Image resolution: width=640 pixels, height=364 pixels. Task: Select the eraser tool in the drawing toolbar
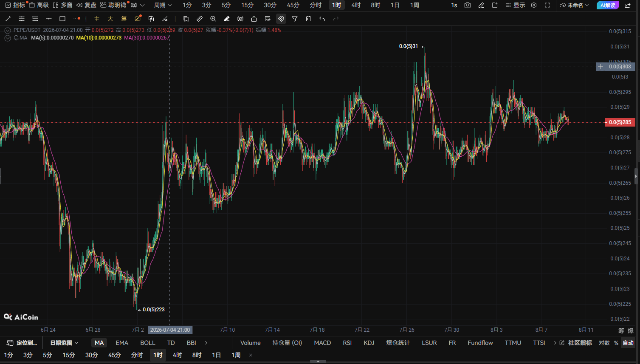pyautogui.click(x=227, y=19)
